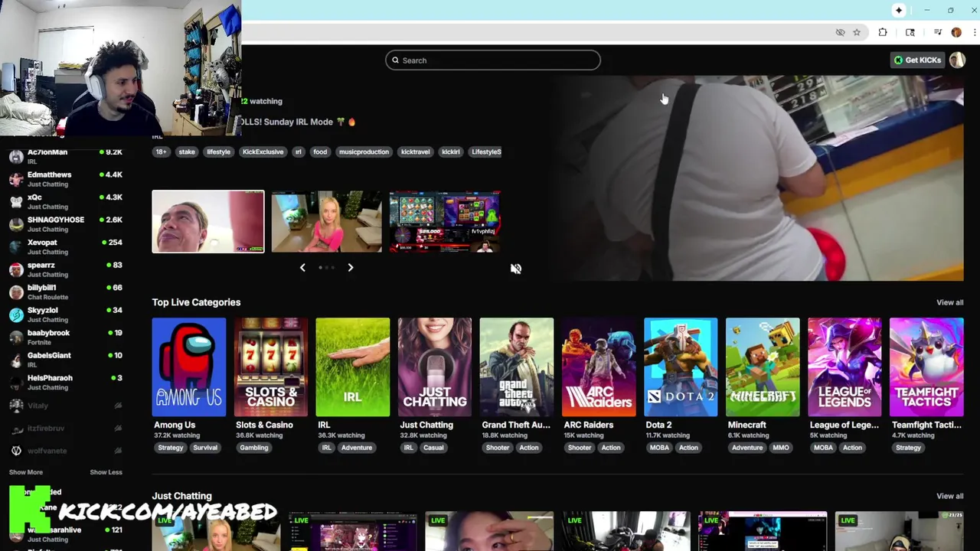Click the musicproduction tag
980x551 pixels.
coord(364,152)
